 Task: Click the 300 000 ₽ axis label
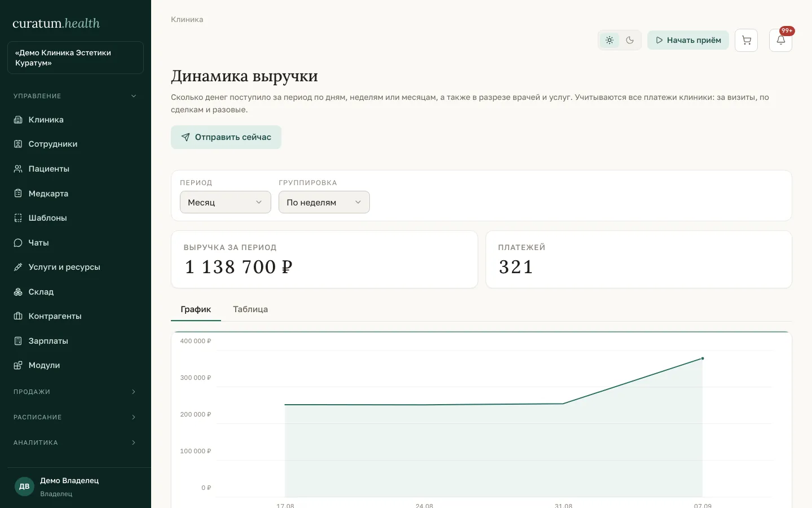196,378
